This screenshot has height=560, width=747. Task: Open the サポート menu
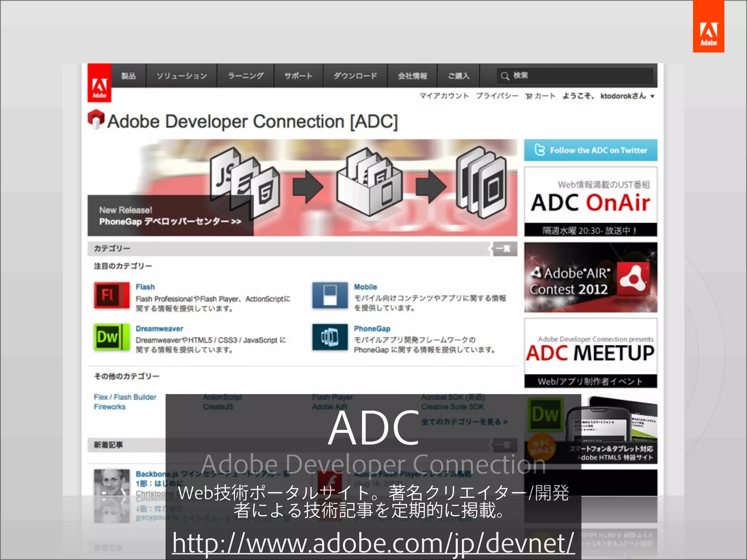point(298,76)
